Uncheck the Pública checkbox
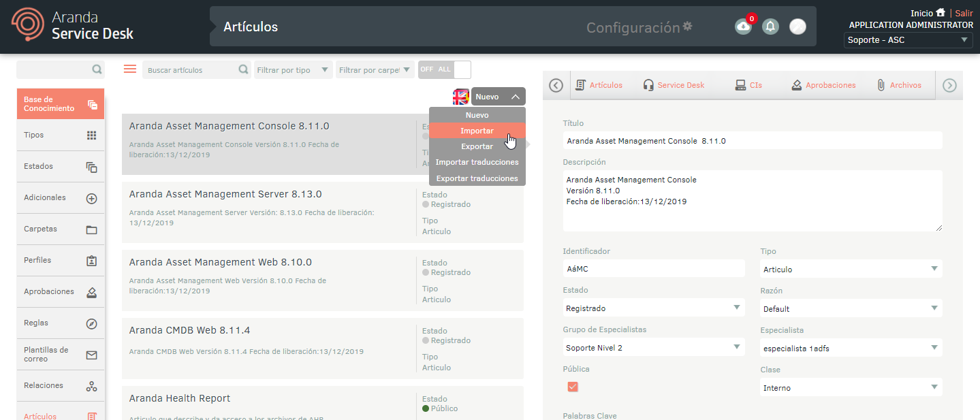This screenshot has width=980, height=420. [573, 387]
